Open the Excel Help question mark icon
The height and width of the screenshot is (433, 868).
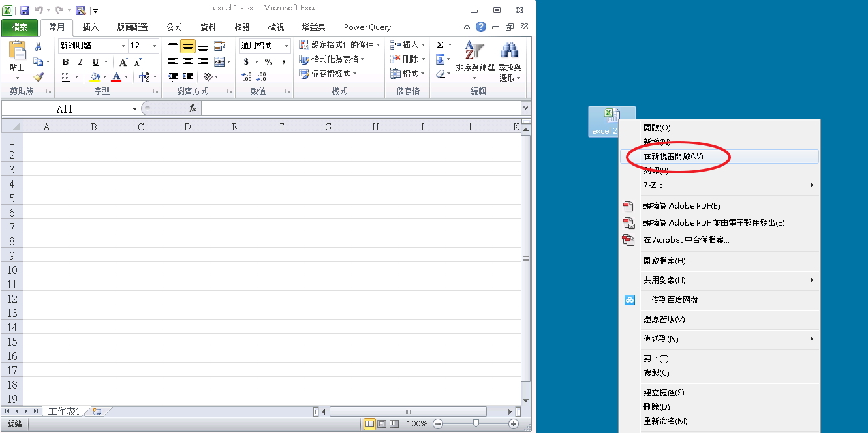coord(481,27)
